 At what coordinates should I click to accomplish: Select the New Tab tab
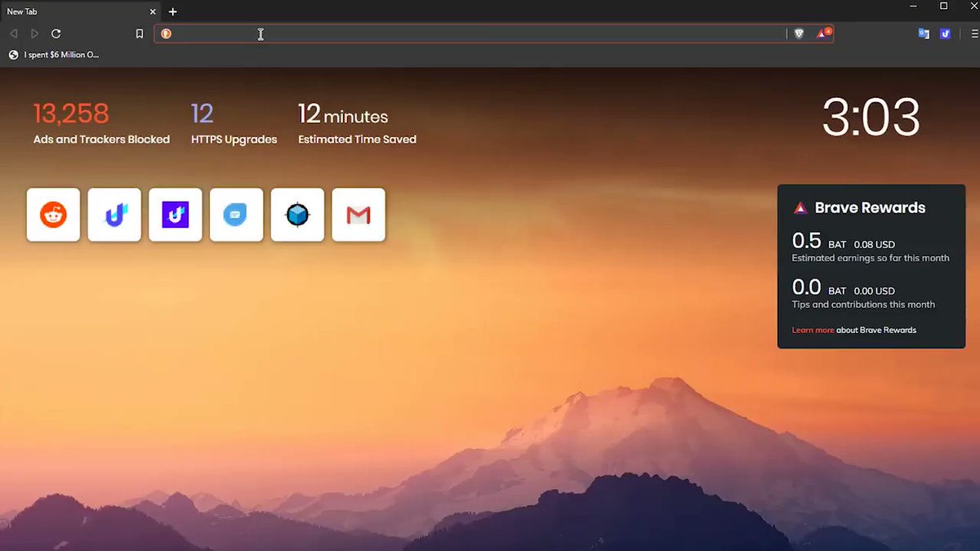pos(80,11)
